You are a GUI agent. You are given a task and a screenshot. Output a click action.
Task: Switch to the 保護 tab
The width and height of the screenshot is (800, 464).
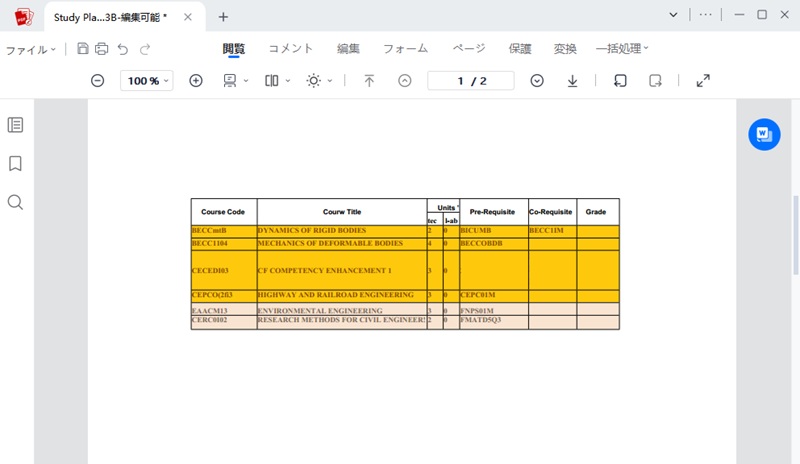point(520,48)
